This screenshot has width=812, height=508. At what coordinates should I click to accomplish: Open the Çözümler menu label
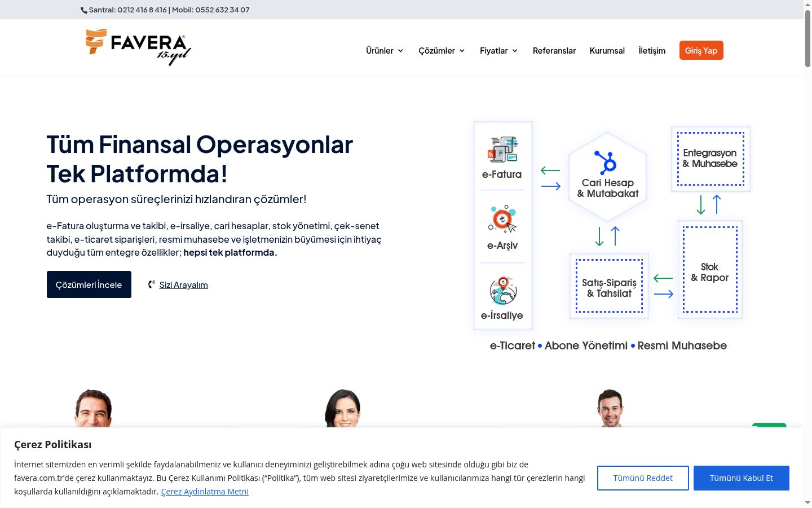tap(436, 51)
